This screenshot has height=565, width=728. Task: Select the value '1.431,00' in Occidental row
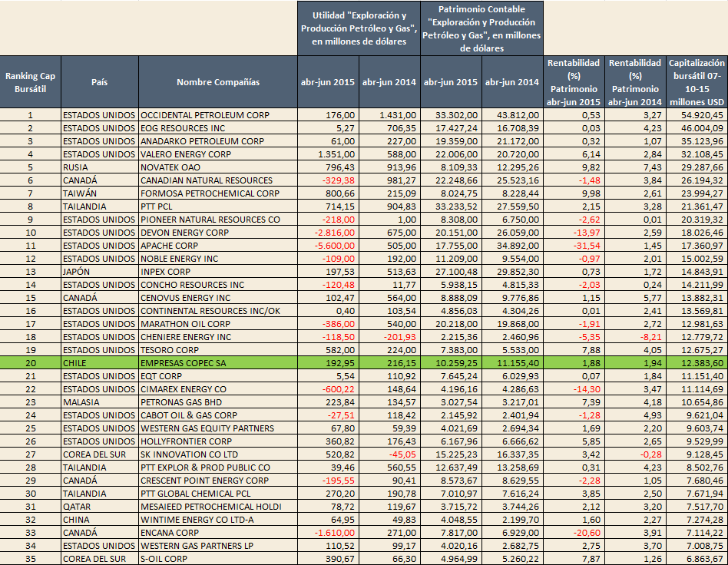pyautogui.click(x=389, y=115)
